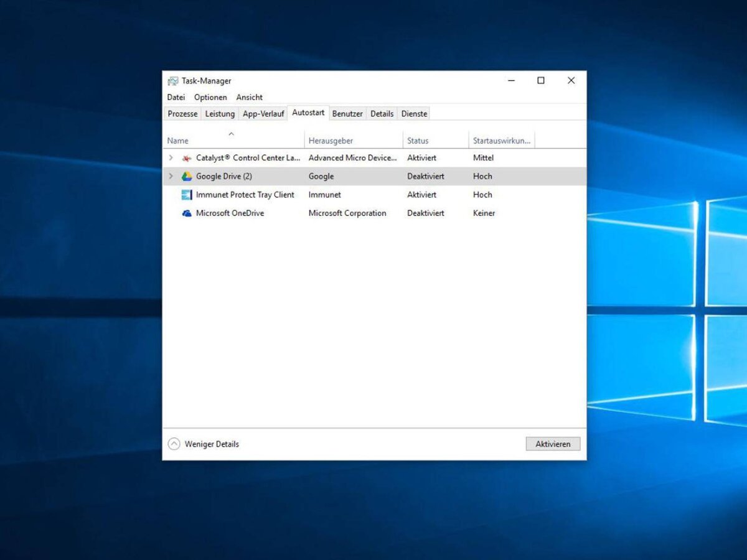Image resolution: width=747 pixels, height=560 pixels.
Task: Click the Hoch impact of Immunet row
Action: pos(482,195)
